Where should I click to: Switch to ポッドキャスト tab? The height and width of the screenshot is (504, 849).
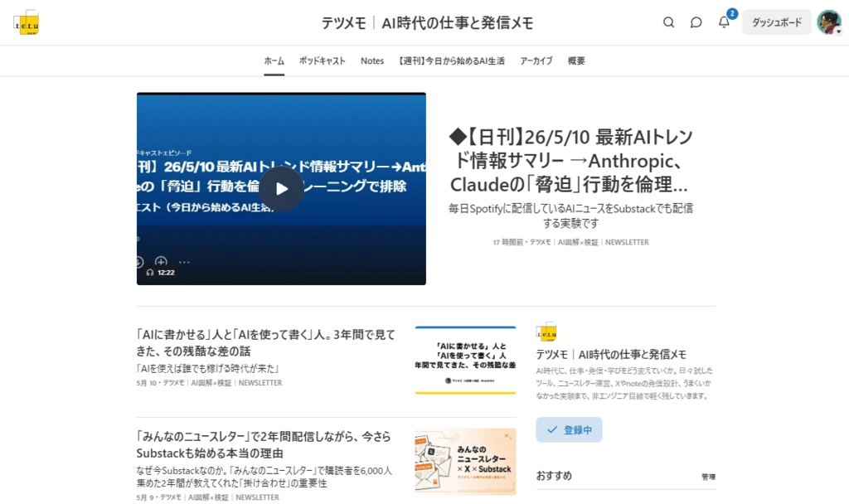tap(323, 61)
